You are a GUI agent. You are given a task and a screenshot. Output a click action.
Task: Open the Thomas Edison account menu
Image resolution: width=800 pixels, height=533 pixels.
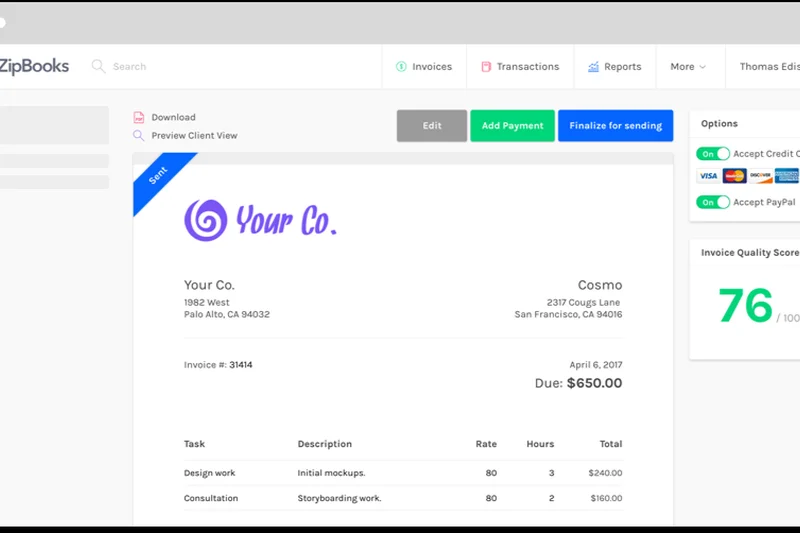pos(768,67)
